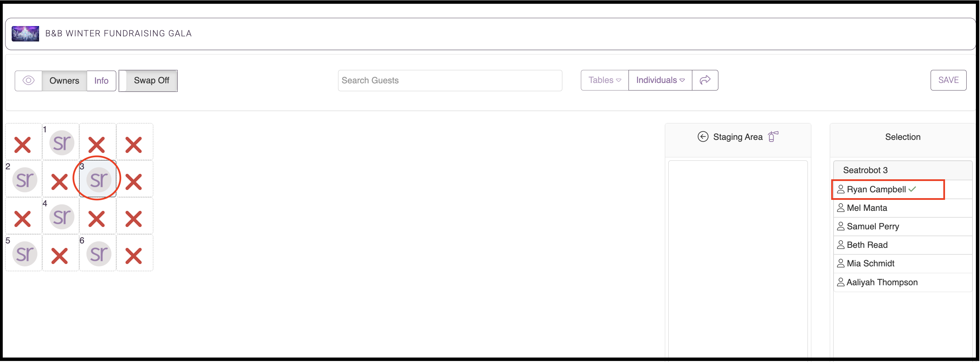Open the Individuals dropdown
Screen dimensions: 980x362
(660, 80)
